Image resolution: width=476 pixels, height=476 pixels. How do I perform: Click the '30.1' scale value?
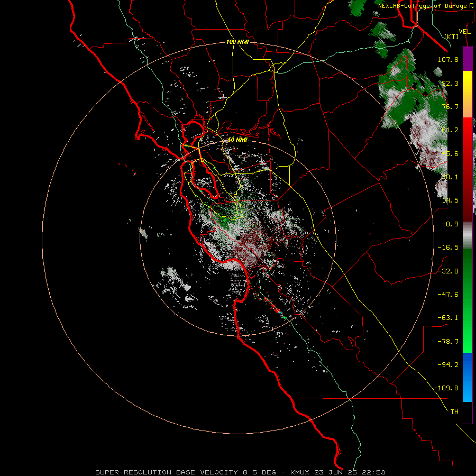coord(450,177)
